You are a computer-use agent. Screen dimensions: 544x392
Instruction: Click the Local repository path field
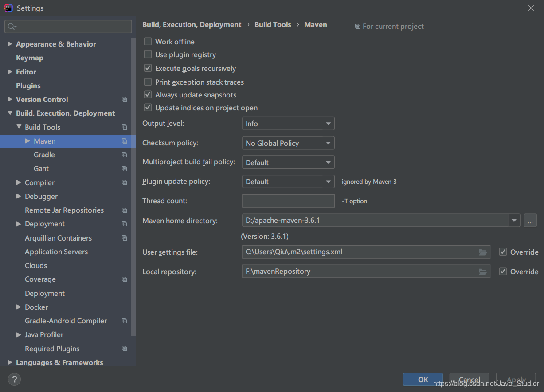[366, 272]
